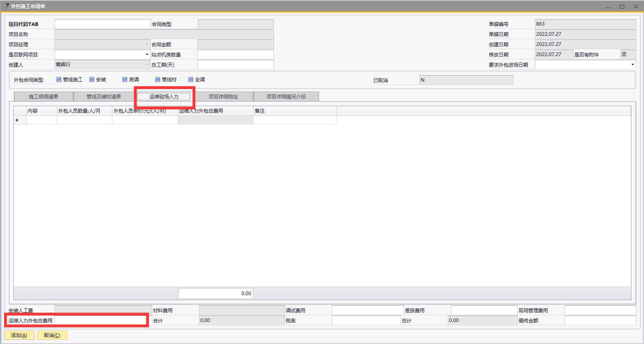Image resolution: width=644 pixels, height=344 pixels.
Task: Open the 要求外包进场日期 dropdown arrow
Action: [x=632, y=65]
